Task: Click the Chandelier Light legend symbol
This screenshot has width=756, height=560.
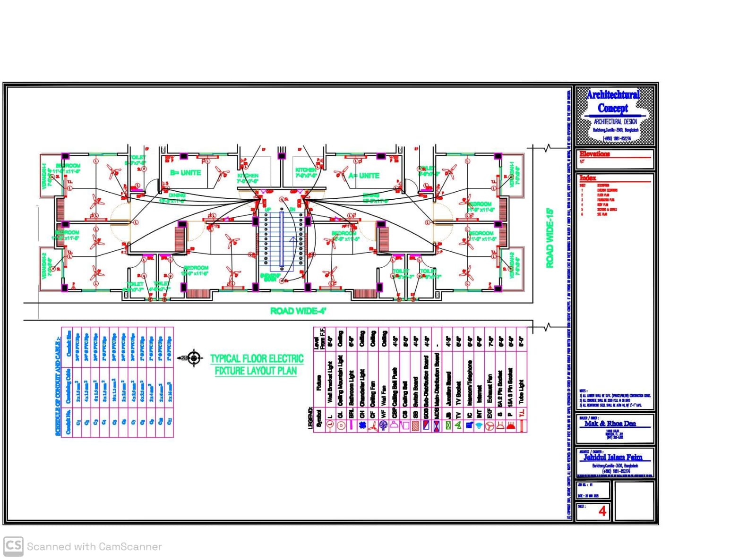Action: (x=363, y=425)
